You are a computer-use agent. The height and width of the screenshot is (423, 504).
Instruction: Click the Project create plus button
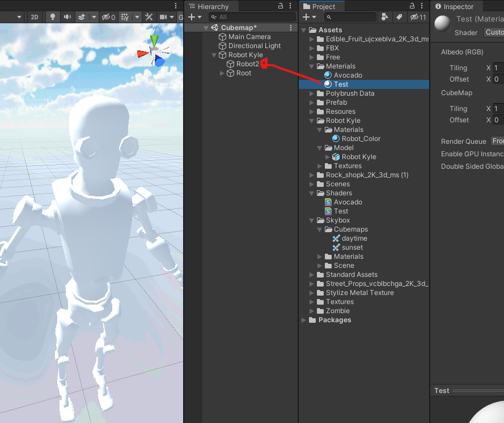[306, 17]
